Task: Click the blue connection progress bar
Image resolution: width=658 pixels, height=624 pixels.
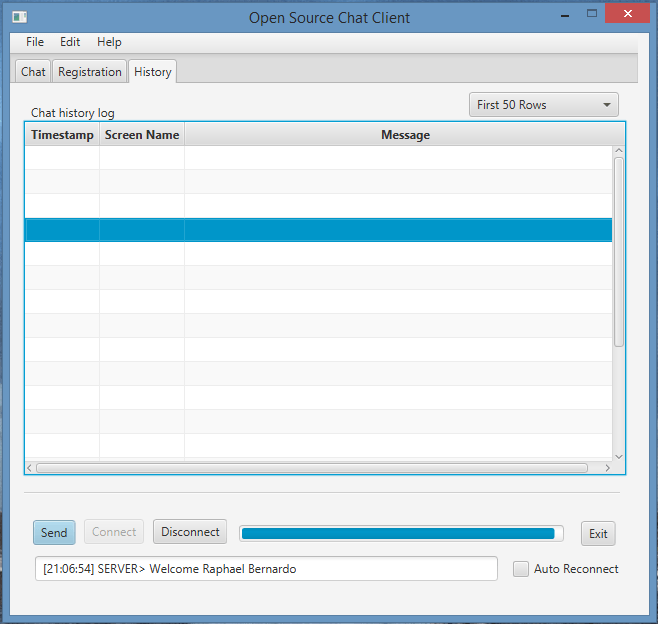Action: [x=400, y=533]
